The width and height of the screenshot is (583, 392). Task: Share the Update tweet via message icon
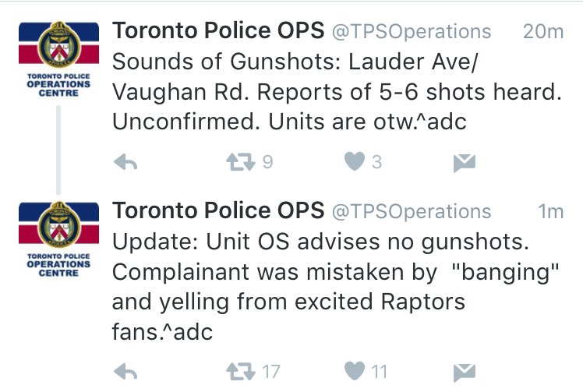click(465, 373)
